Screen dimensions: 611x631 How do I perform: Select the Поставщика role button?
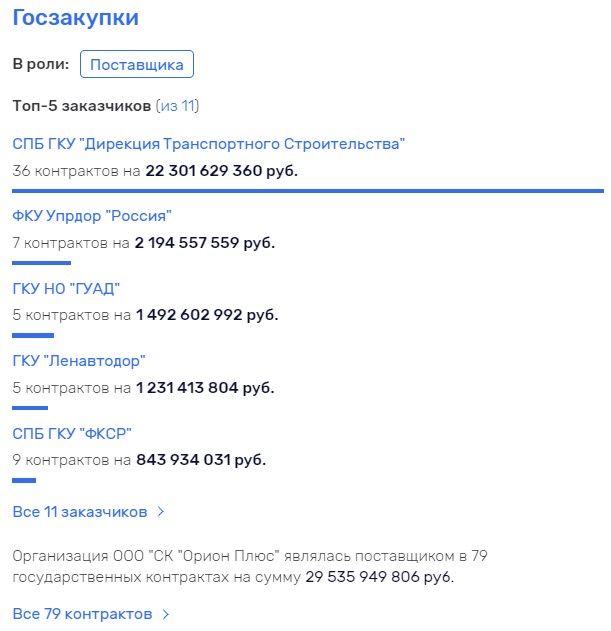click(137, 64)
